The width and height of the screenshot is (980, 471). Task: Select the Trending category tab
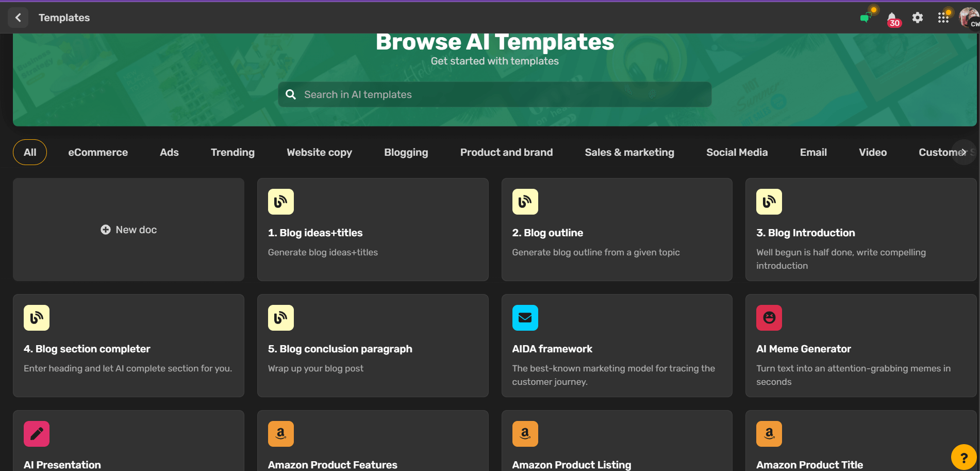pos(232,152)
